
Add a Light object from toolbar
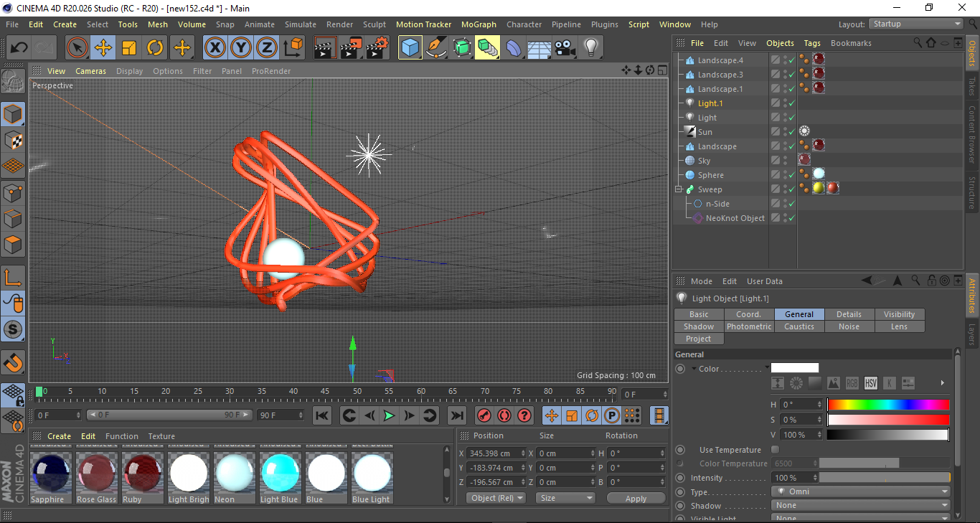tap(591, 48)
